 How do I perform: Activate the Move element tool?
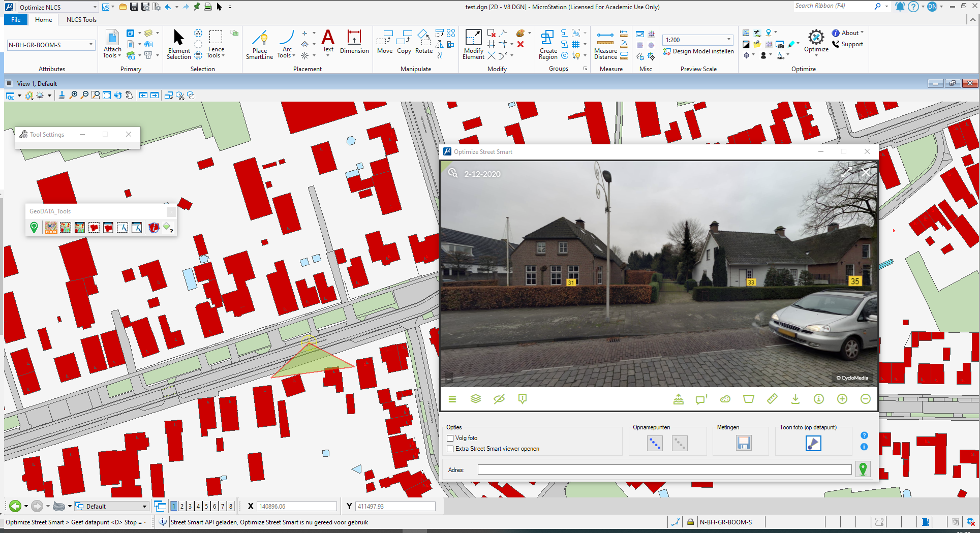point(385,42)
